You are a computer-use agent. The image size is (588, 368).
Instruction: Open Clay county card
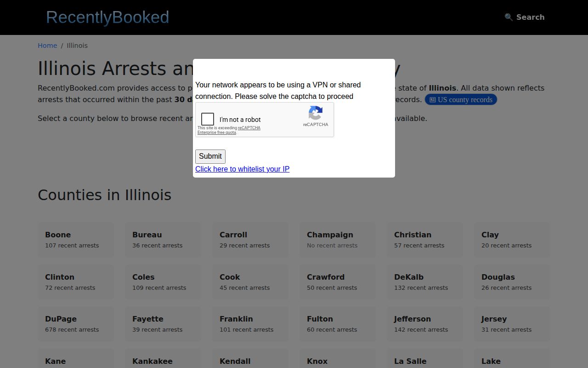(512, 240)
